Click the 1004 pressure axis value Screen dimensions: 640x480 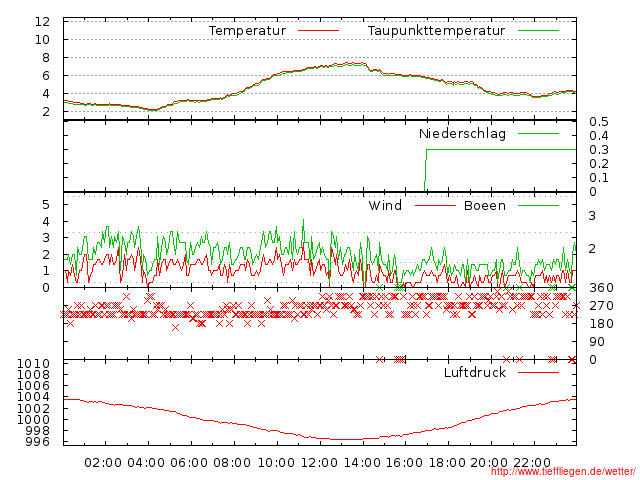pos(33,397)
